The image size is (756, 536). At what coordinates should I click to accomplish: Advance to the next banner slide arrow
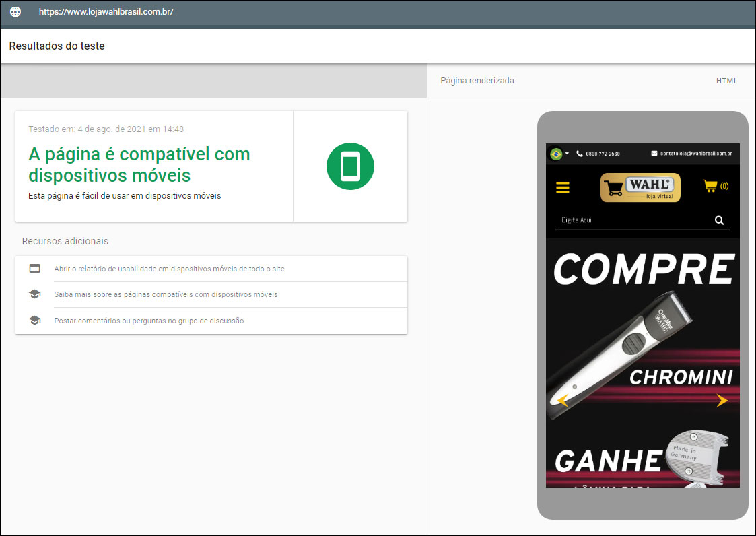722,401
